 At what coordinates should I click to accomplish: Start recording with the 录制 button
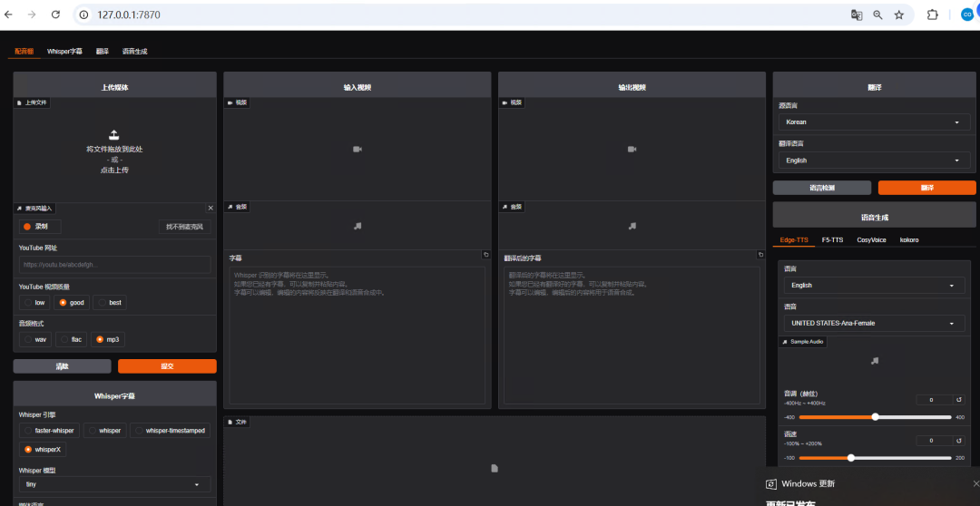pos(40,227)
